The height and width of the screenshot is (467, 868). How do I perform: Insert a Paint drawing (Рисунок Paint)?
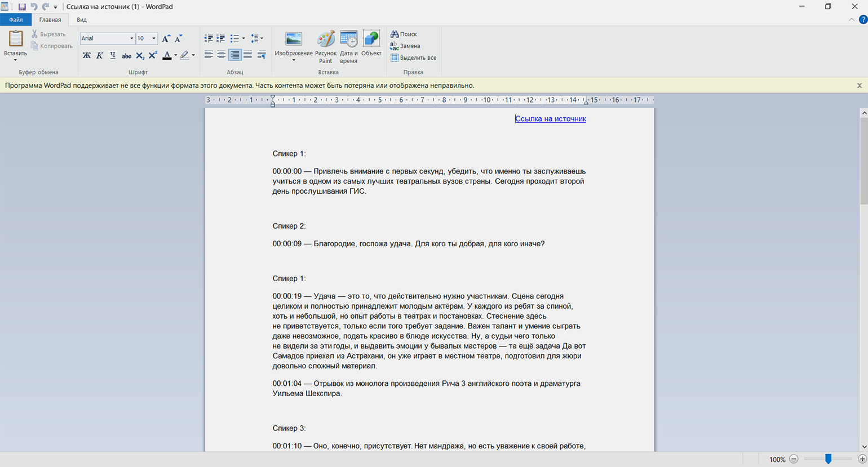326,46
